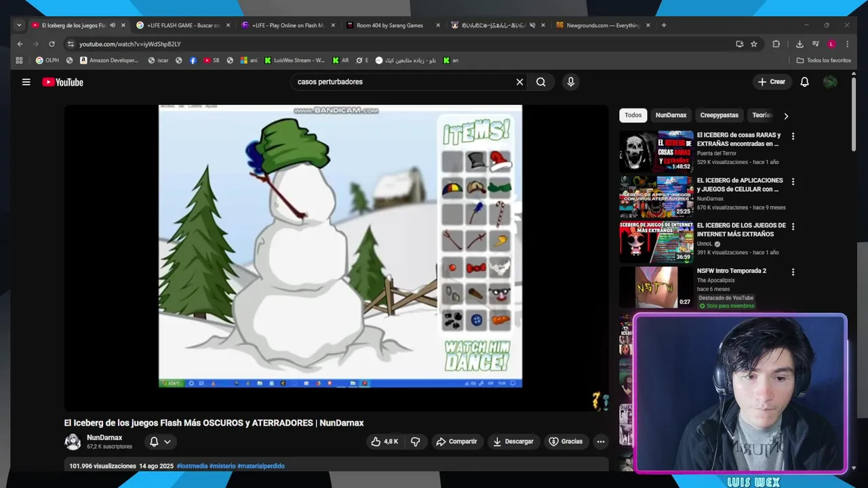Share the video with Compartir
This screenshot has width=868, height=488.
456,441
